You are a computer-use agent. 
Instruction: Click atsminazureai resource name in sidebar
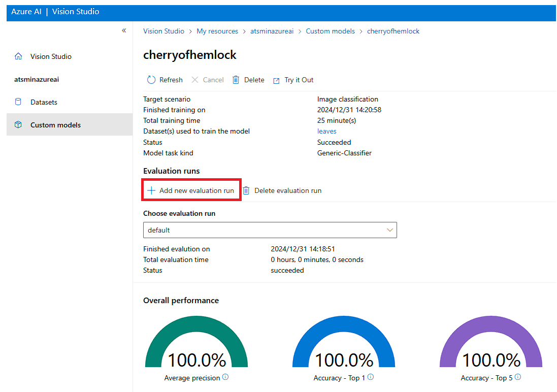[37, 79]
